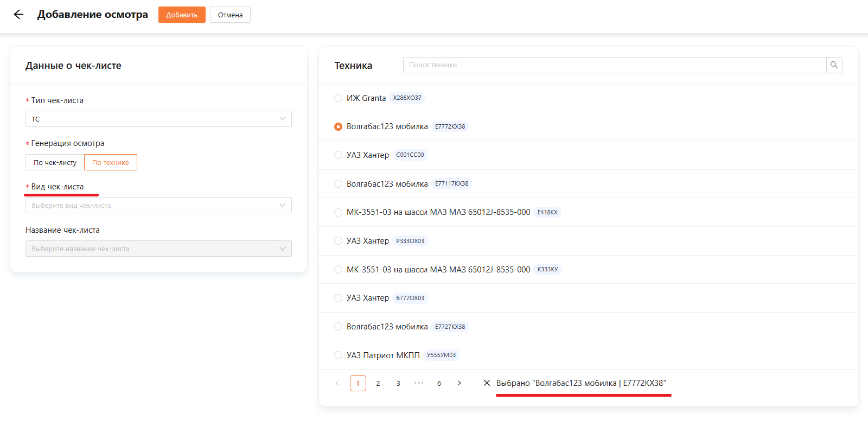
Task: Expand Вид чек-листа dropdown
Action: pos(158,205)
